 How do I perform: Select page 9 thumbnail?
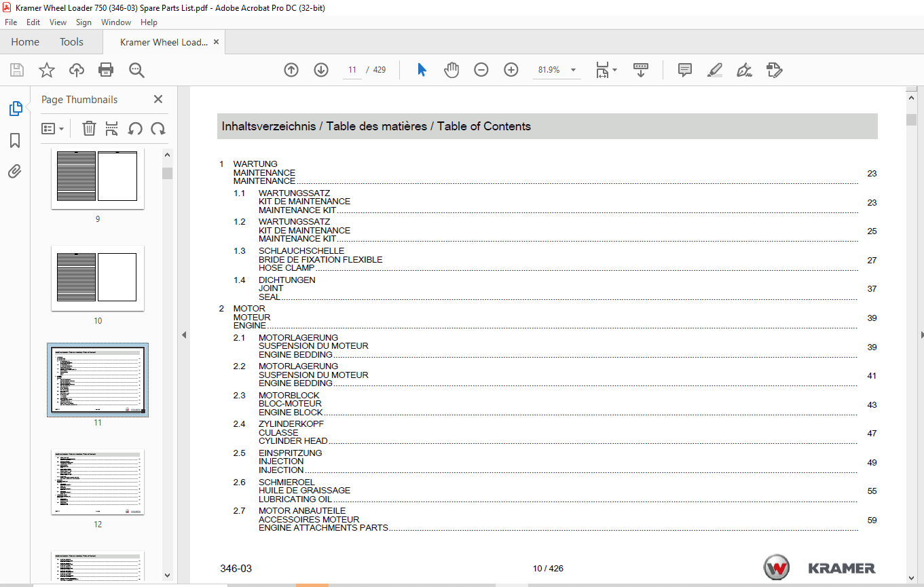click(98, 181)
